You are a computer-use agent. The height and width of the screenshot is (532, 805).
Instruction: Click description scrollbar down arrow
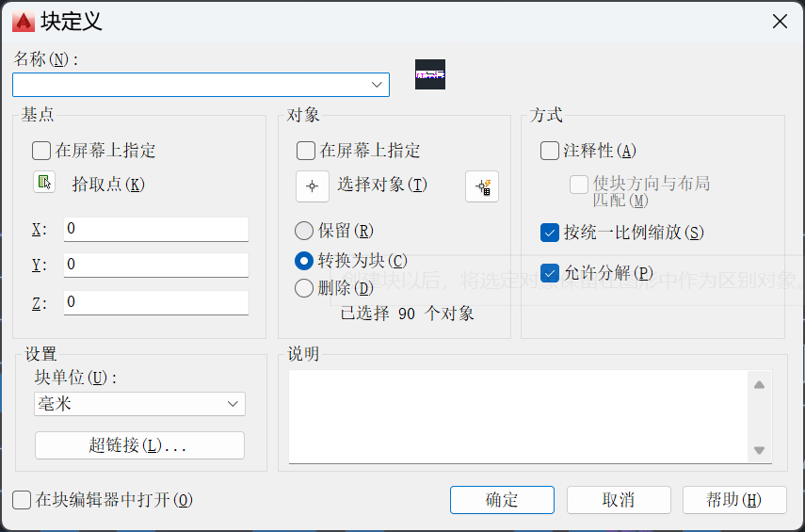pyautogui.click(x=759, y=450)
